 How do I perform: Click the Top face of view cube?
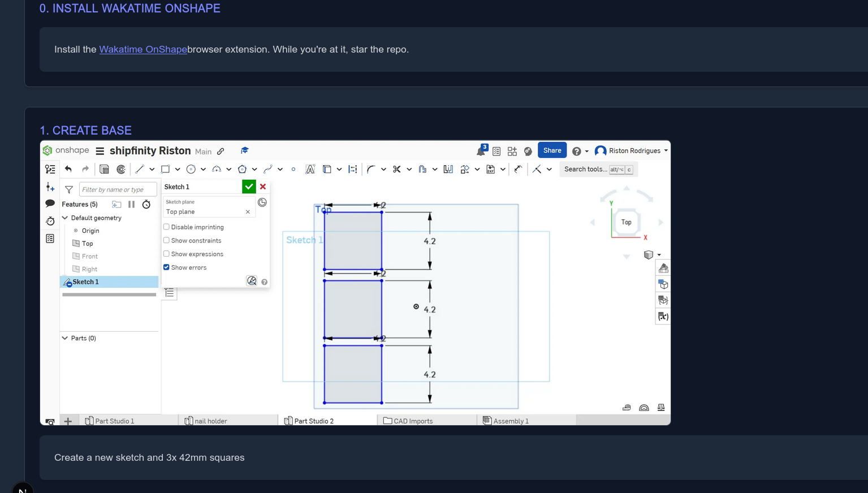pos(627,222)
